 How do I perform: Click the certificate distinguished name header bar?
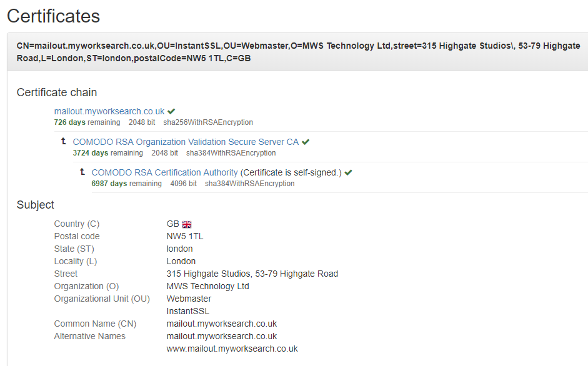297,52
